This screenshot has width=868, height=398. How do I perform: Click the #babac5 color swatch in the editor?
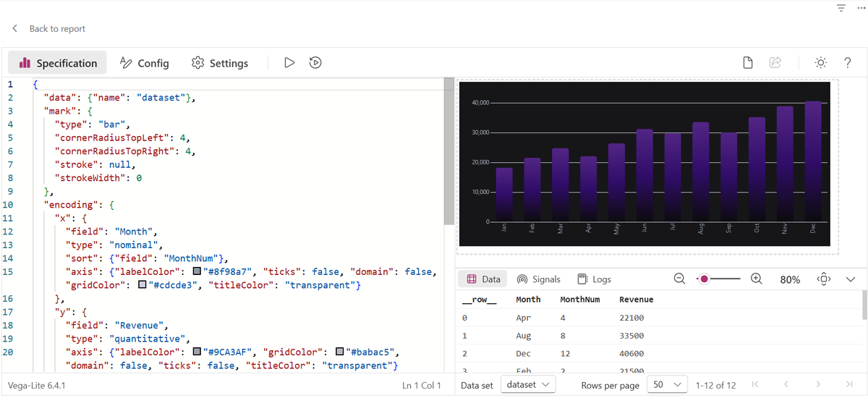[x=340, y=352]
